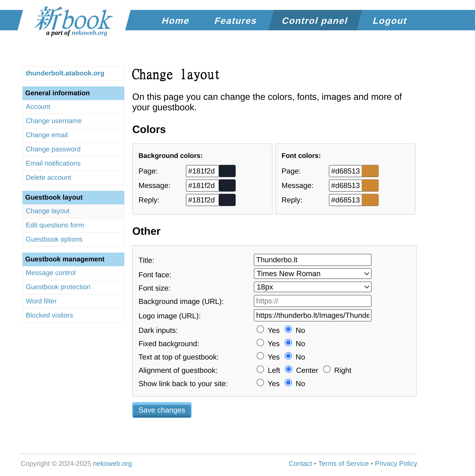Click Logout in the top navigation

point(389,21)
